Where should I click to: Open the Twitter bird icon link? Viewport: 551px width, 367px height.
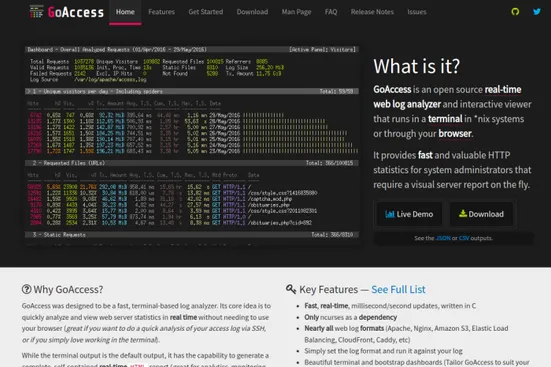point(537,12)
